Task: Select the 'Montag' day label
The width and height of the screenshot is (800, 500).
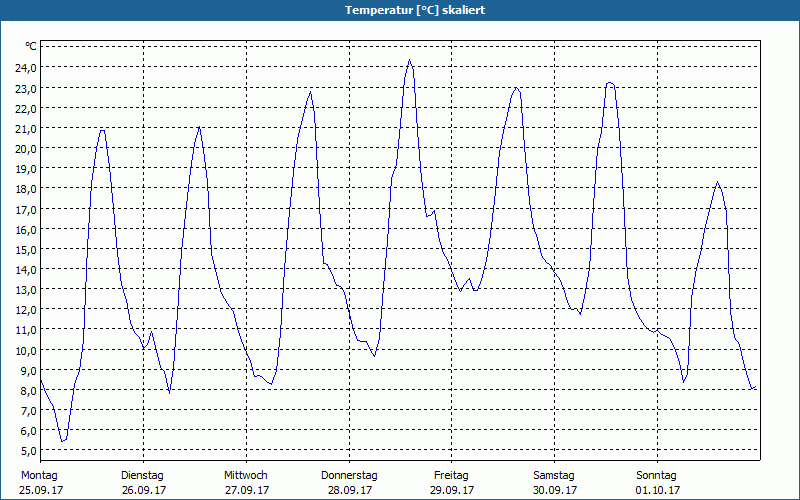Action: tap(39, 476)
